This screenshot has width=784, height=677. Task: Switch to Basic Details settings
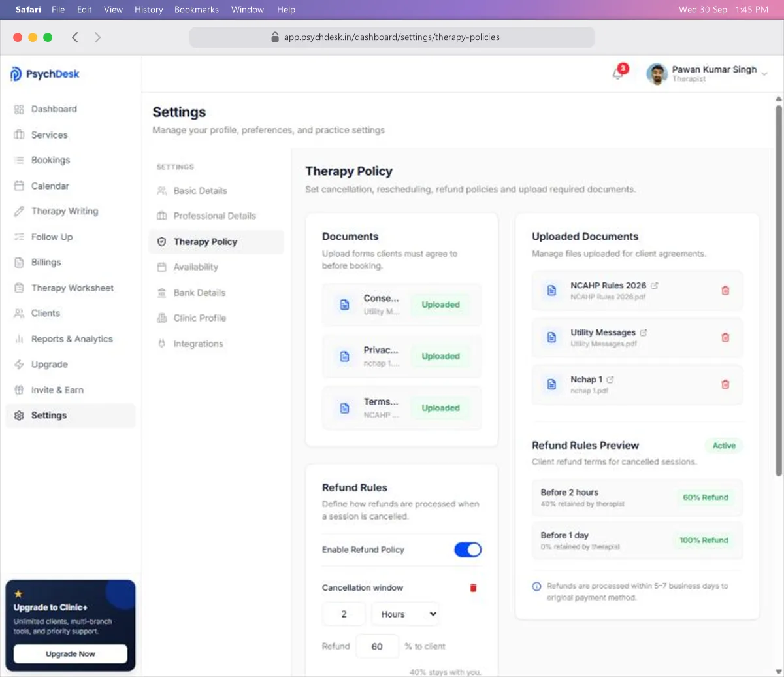216,191
